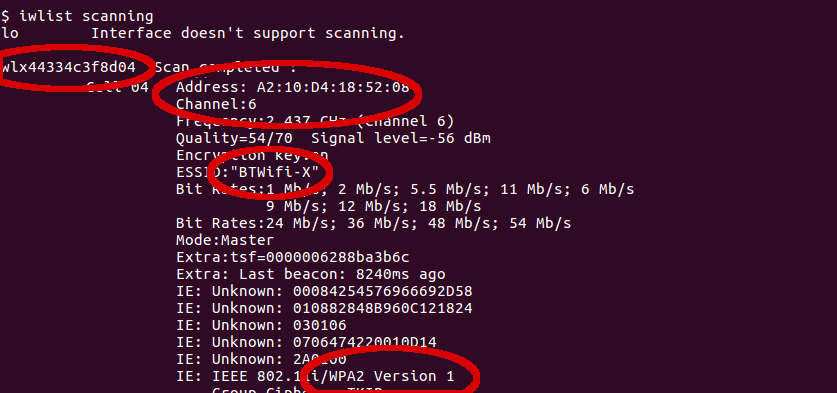The image size is (837, 393).
Task: Click the 'Channel:6' line
Action: (x=216, y=104)
